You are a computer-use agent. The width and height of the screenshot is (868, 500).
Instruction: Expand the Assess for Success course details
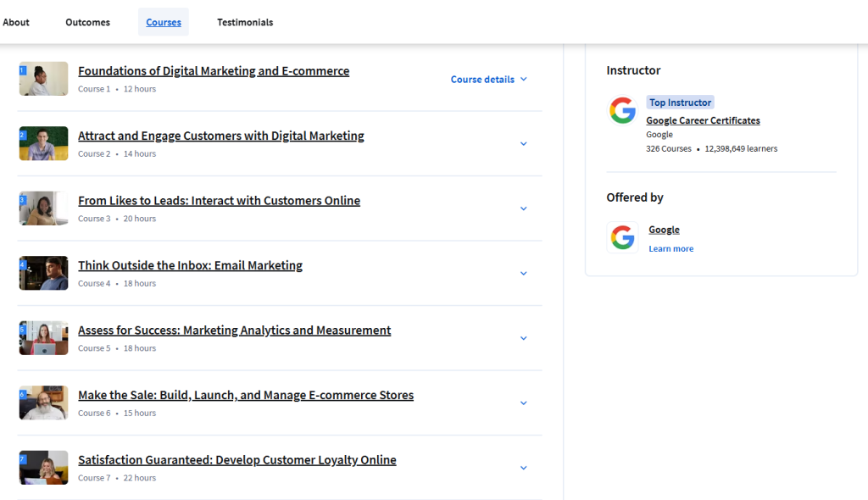(524, 337)
